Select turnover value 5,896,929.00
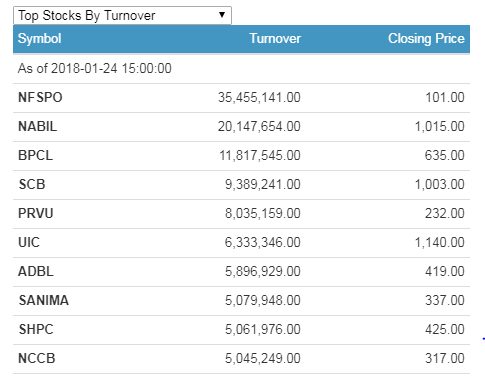Screen dimensions: 485x376 (x=263, y=271)
